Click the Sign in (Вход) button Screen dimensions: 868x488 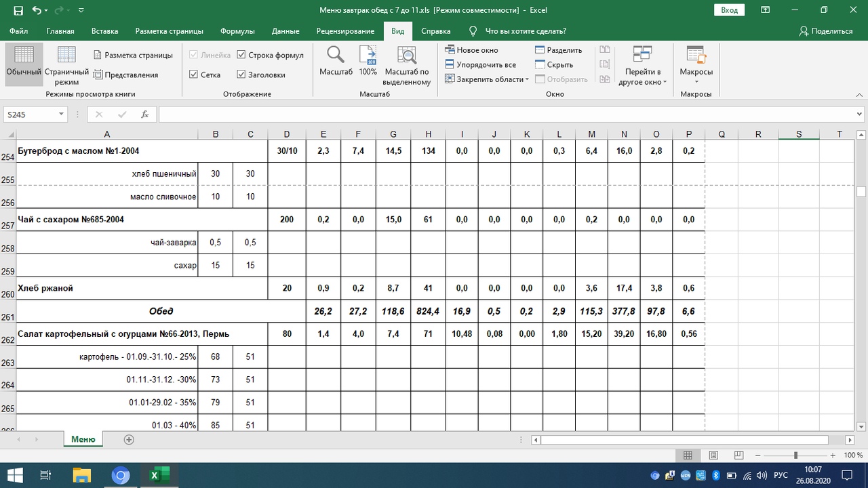(729, 10)
